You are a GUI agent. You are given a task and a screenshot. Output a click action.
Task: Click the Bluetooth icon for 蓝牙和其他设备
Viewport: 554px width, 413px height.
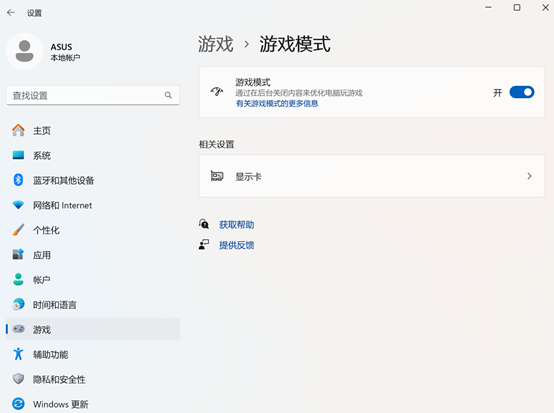coord(18,180)
